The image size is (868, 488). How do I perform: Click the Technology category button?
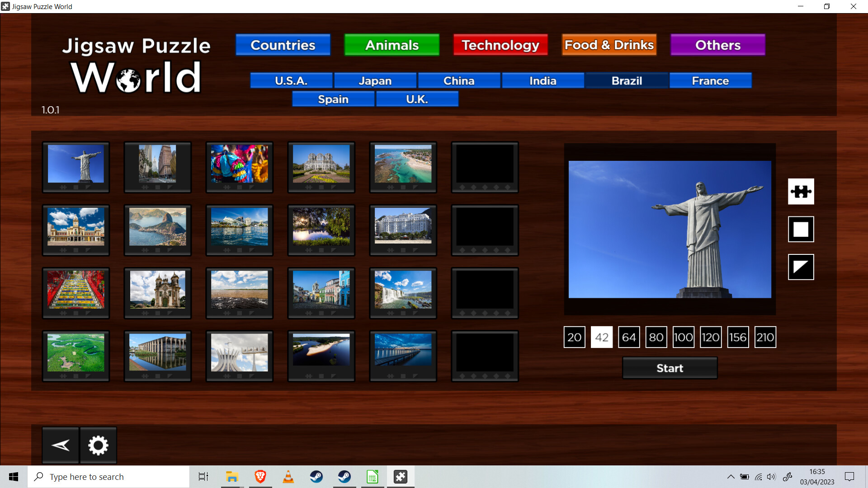click(500, 45)
